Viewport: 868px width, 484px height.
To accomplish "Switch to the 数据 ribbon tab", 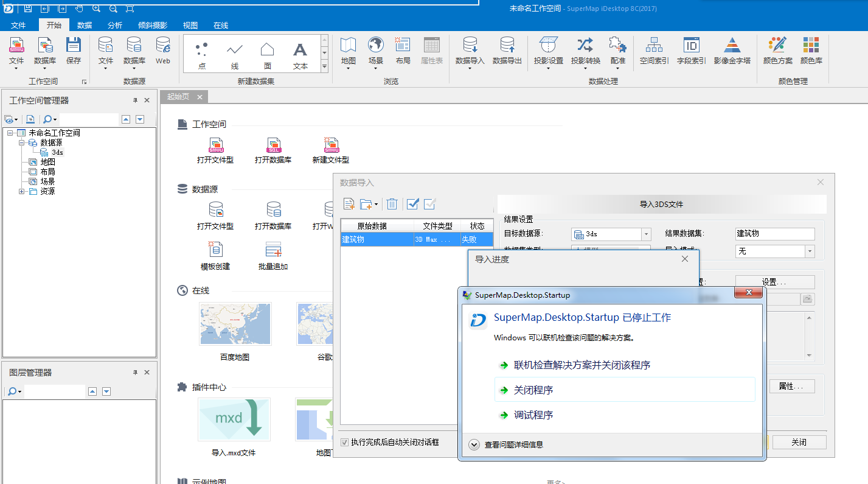I will pos(85,25).
